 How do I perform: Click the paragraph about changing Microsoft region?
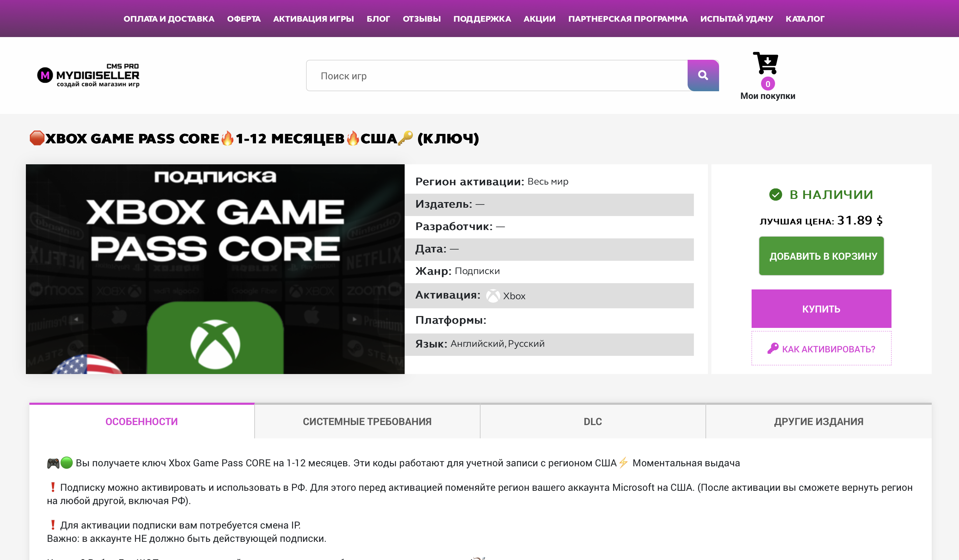tap(479, 494)
